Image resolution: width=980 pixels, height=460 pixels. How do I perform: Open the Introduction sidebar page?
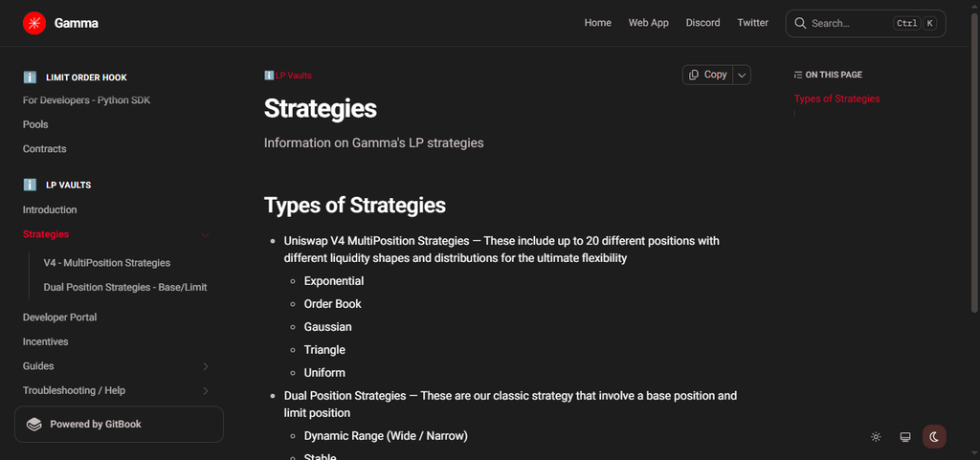50,210
